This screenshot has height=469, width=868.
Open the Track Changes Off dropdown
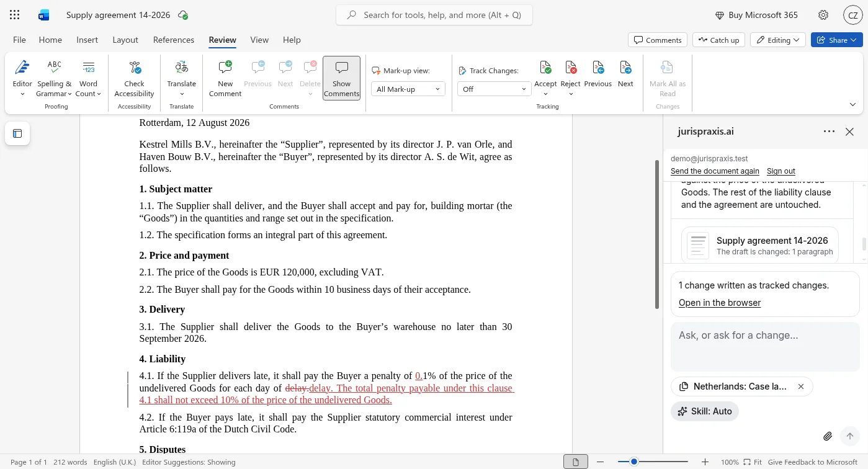pos(494,89)
